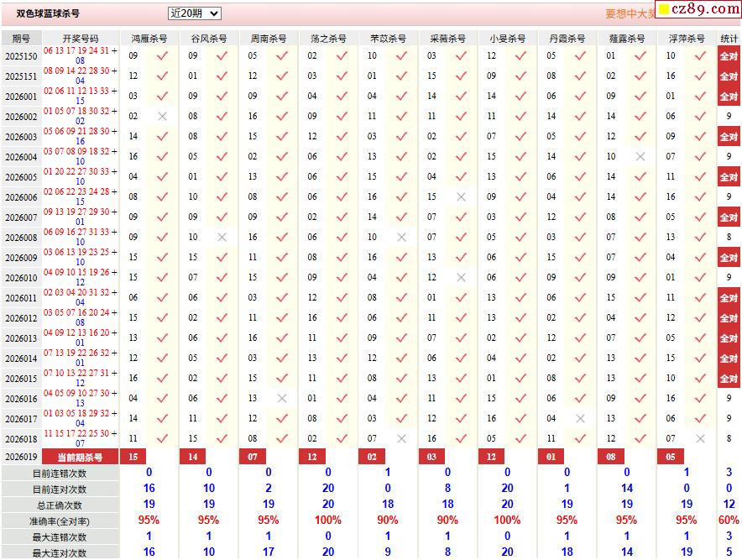This screenshot has width=742, height=560.
Task: Click red 全对 badge in row 2025150
Action: (729, 56)
